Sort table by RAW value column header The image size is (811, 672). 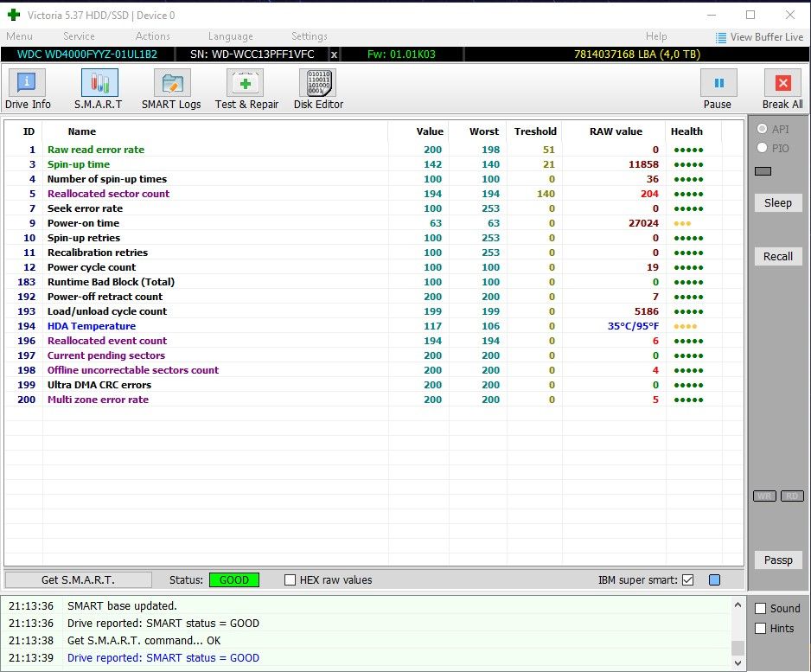tap(616, 131)
